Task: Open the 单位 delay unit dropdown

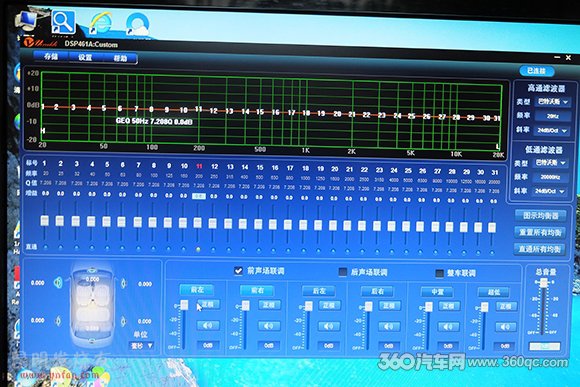Action: [x=141, y=346]
